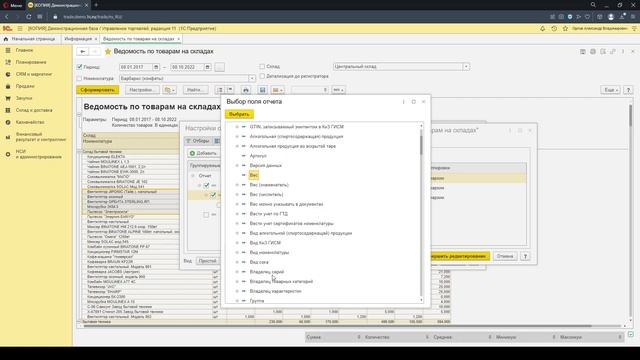Click the save floppy disk icon
This screenshot has width=640, height=360.
[x=262, y=90]
